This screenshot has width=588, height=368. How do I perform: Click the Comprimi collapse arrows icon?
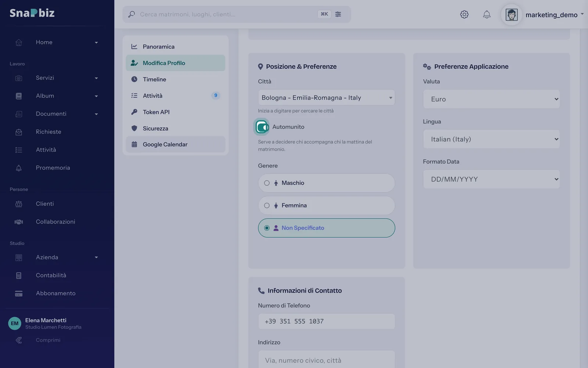pyautogui.click(x=19, y=340)
